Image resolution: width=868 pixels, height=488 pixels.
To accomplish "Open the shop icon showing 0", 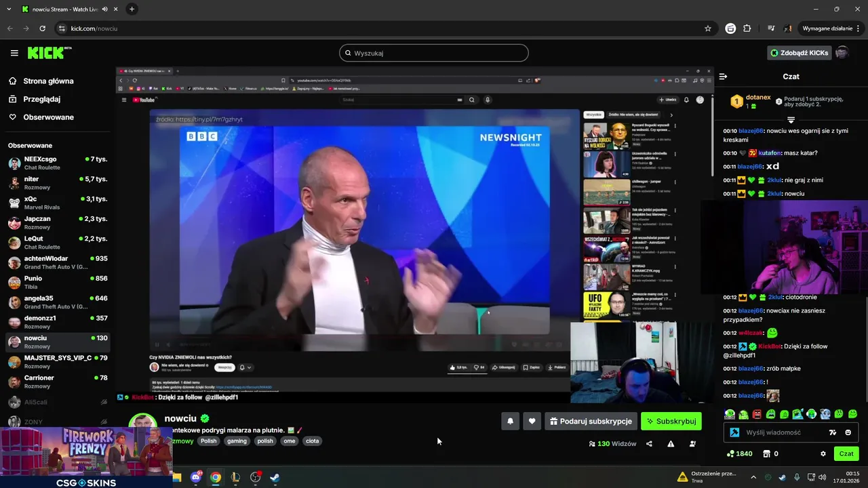I will pyautogui.click(x=771, y=453).
